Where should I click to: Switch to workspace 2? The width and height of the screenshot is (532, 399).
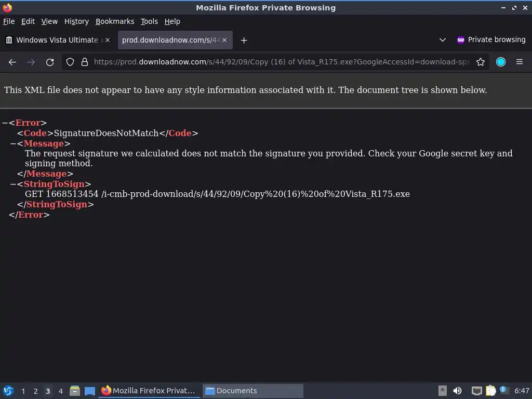click(35, 391)
